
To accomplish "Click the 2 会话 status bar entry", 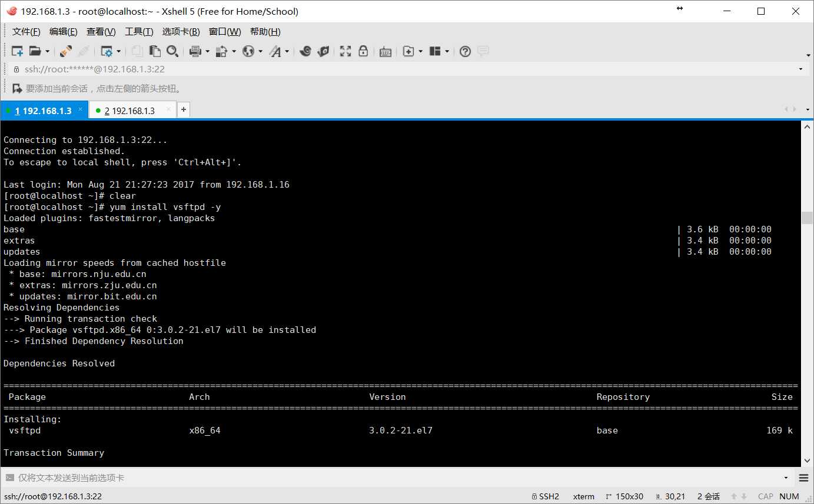I will [709, 496].
